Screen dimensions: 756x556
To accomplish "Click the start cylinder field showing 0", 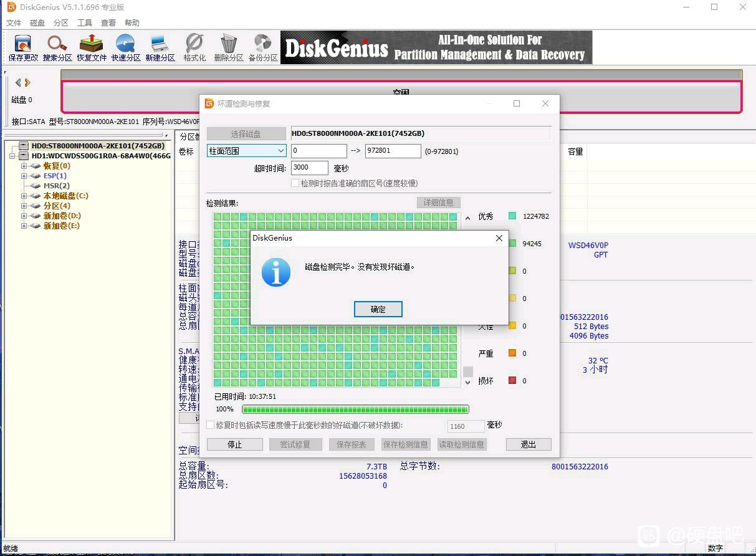I will click(x=319, y=151).
